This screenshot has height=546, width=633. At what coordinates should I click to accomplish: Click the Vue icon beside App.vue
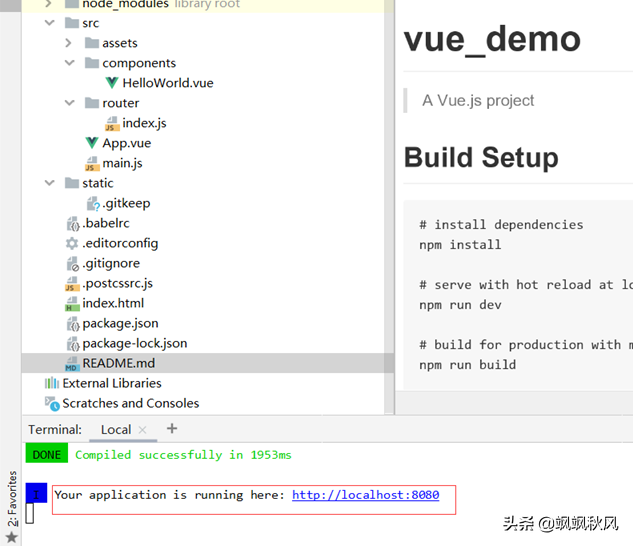point(92,143)
